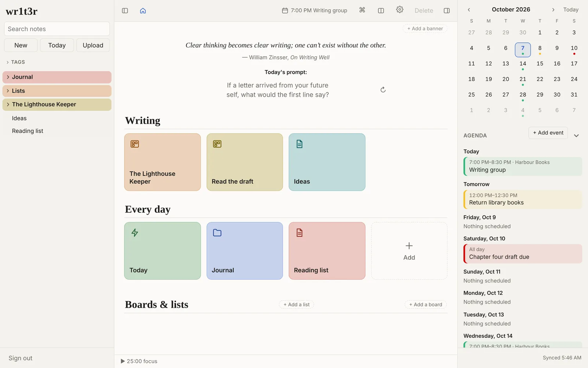Select The Lighthouse Keeper tag in sidebar

point(57,105)
